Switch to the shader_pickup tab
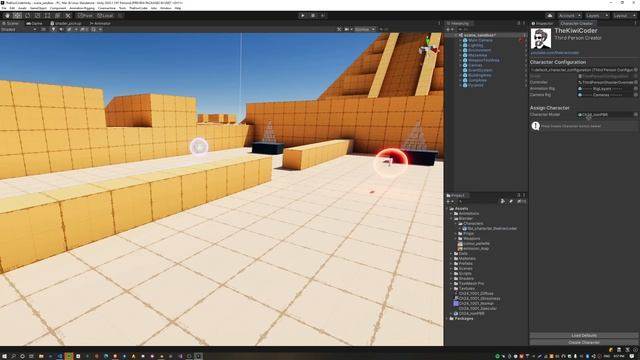The image size is (640, 360). coord(67,23)
